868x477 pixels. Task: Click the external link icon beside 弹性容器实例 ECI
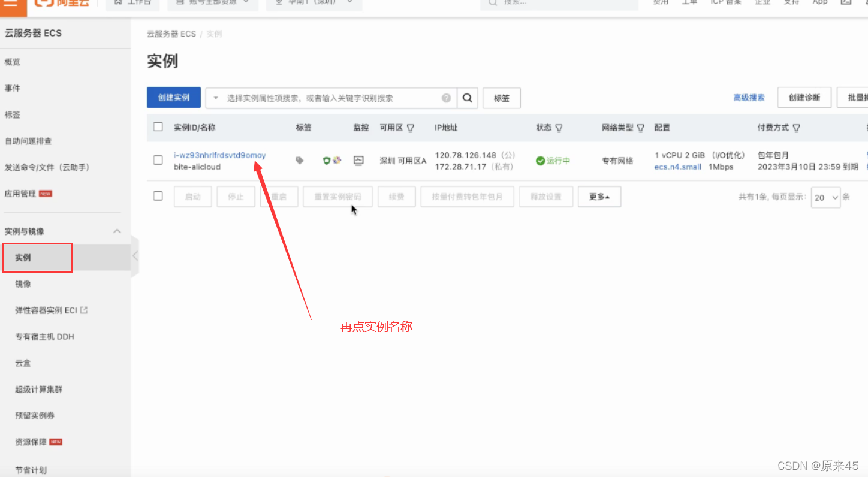(x=84, y=310)
